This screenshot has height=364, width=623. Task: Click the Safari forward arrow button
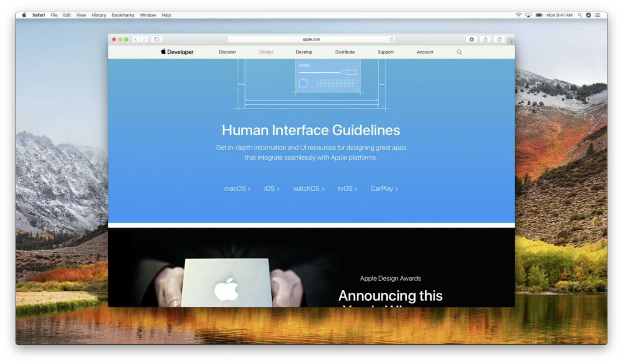point(144,39)
